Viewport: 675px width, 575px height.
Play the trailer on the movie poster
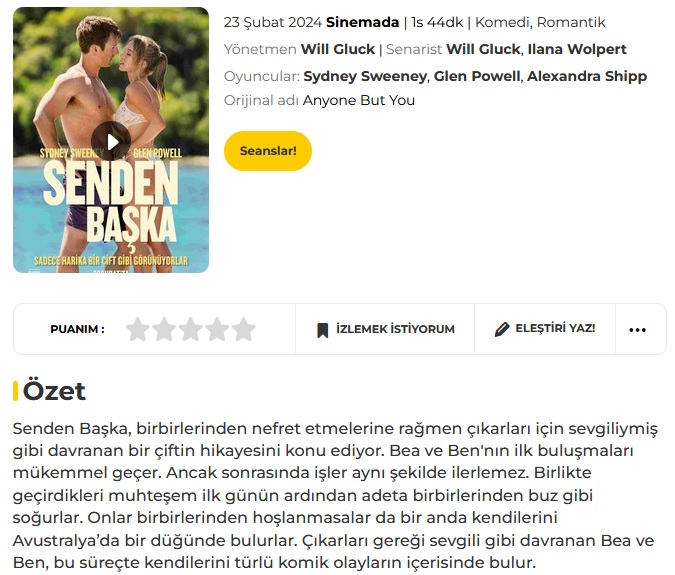click(x=111, y=141)
